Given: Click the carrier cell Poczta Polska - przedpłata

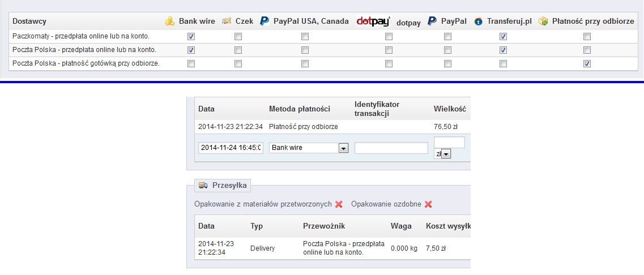Looking at the screenshot, I should coord(344,248).
